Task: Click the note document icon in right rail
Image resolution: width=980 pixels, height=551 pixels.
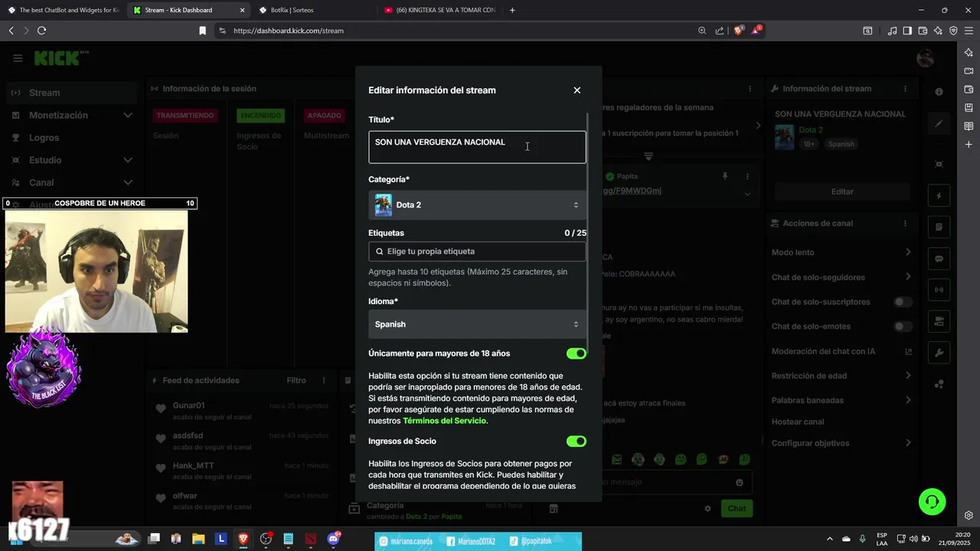Action: (939, 227)
